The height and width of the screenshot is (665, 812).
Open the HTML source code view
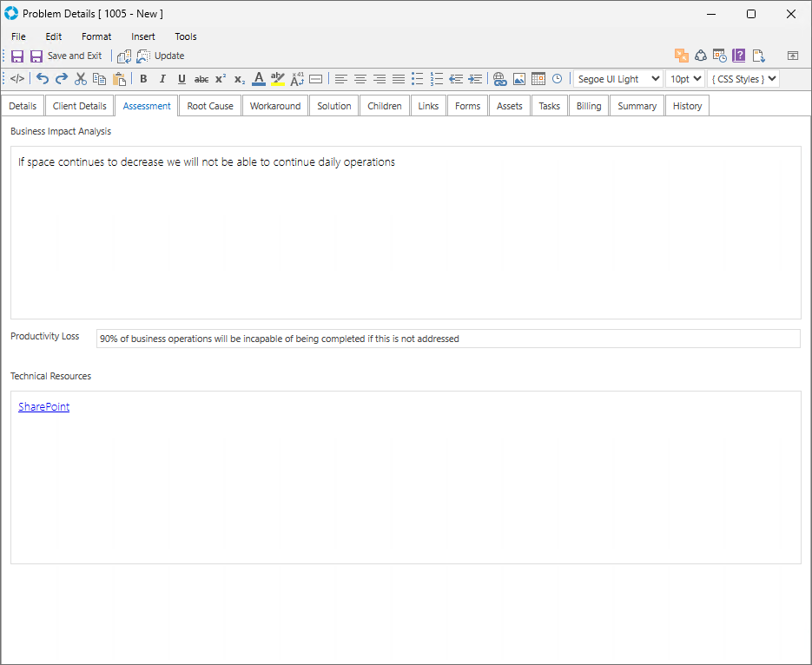[x=17, y=79]
